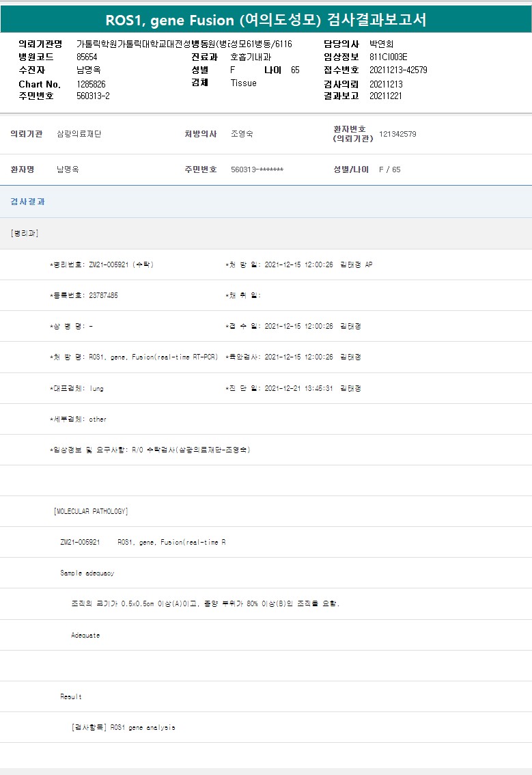Click the [MOLECULAR PATHOLOGY] heading

coord(90,511)
